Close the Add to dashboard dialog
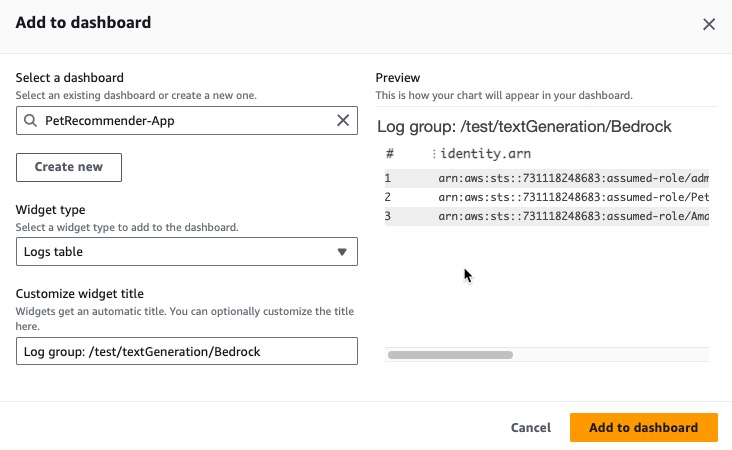Image resolution: width=732 pixels, height=450 pixels. click(709, 24)
